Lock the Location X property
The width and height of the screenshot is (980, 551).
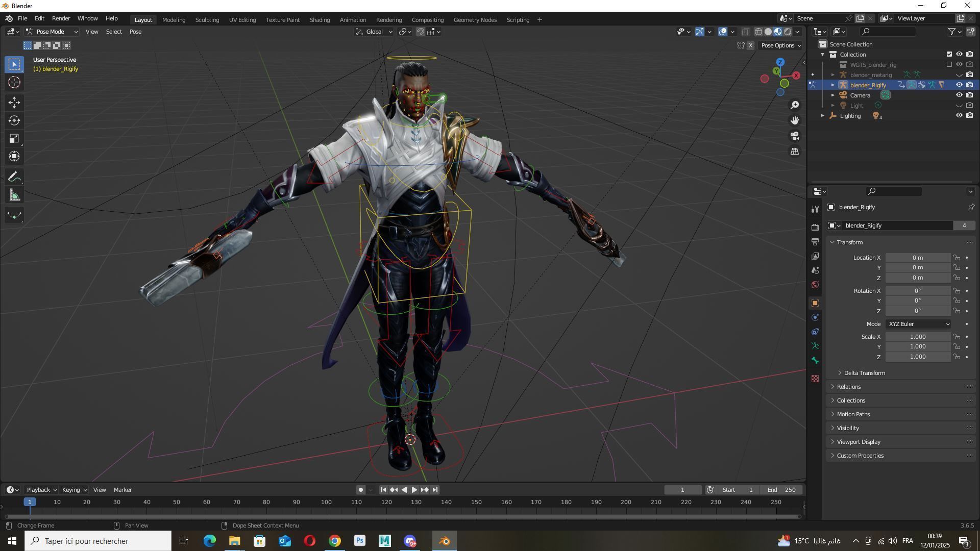point(957,258)
